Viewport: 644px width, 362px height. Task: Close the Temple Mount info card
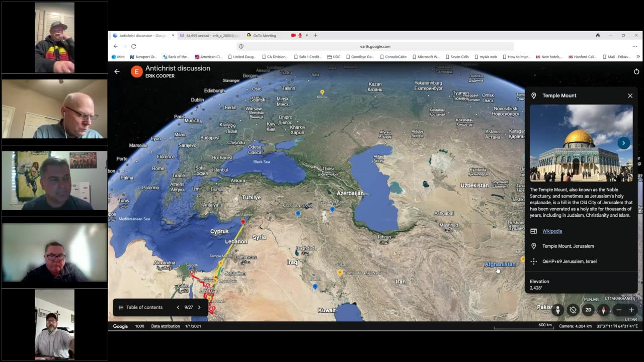pos(630,96)
